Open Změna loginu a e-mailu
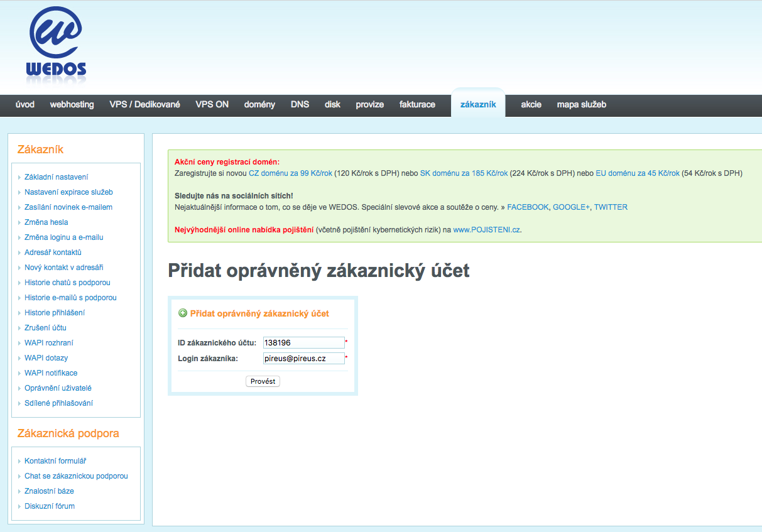Screen dimensions: 762x532 tap(64, 237)
